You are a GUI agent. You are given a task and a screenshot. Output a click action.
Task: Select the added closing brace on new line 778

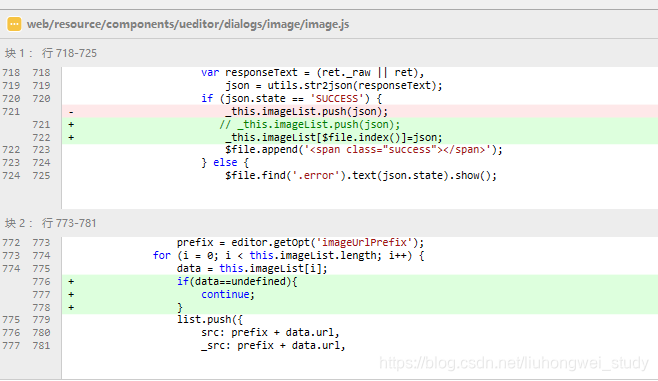point(180,308)
